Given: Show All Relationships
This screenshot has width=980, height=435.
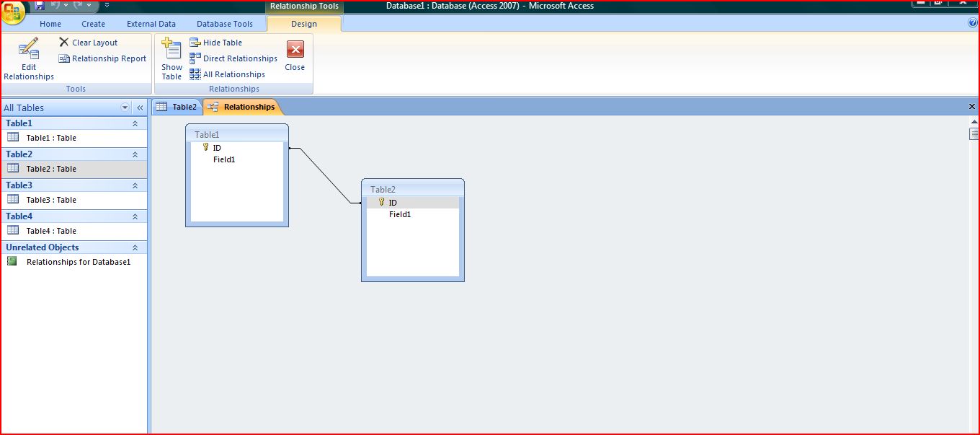Looking at the screenshot, I should click(x=227, y=74).
